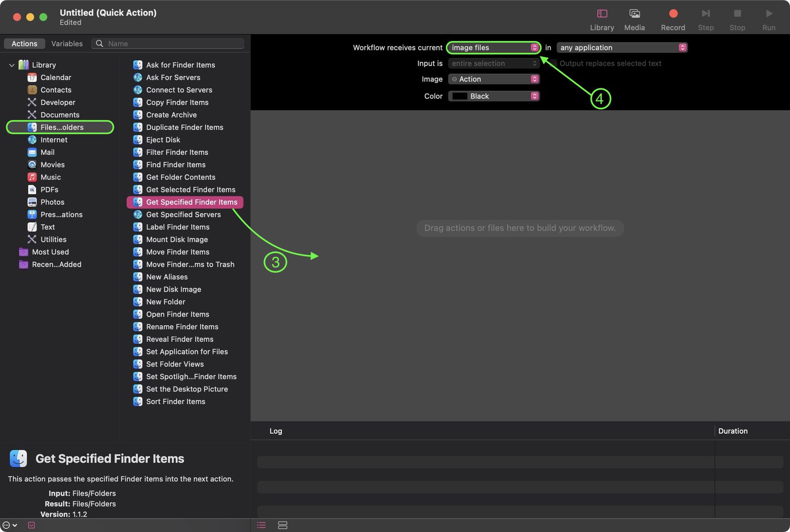Enable Output replaces selected text
The width and height of the screenshot is (790, 532).
553,63
